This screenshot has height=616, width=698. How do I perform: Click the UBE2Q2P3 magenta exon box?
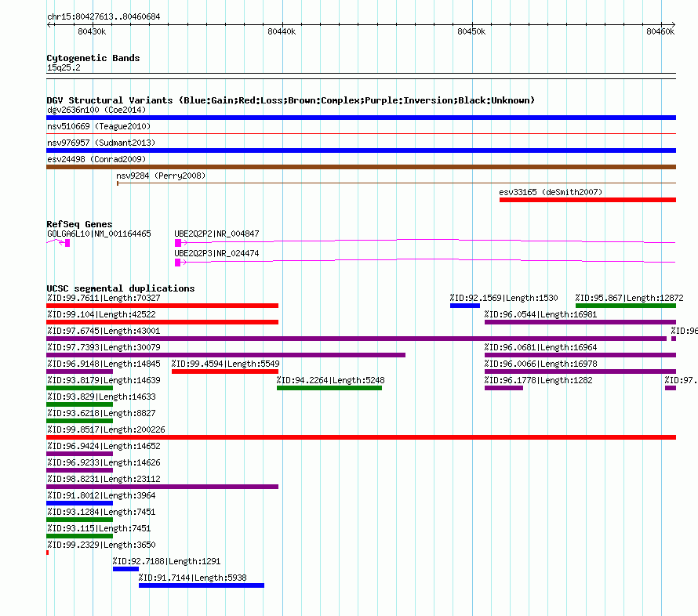pyautogui.click(x=177, y=263)
